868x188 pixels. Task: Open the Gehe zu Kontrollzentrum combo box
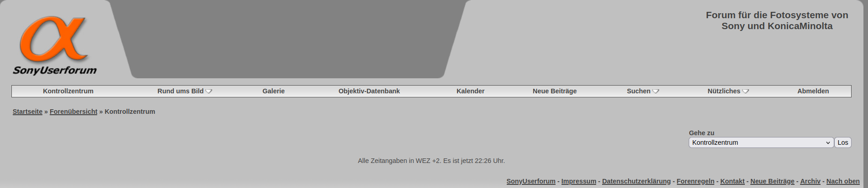(761, 142)
